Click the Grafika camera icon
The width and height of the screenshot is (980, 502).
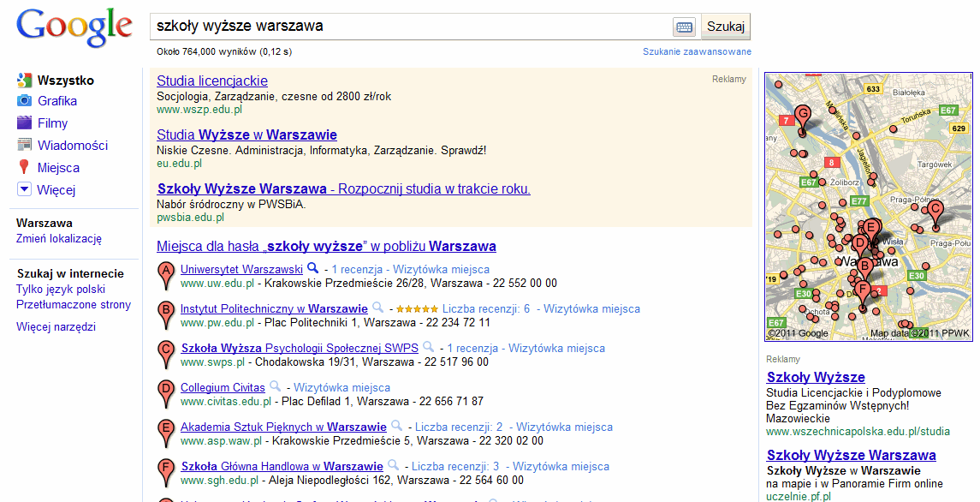(24, 101)
